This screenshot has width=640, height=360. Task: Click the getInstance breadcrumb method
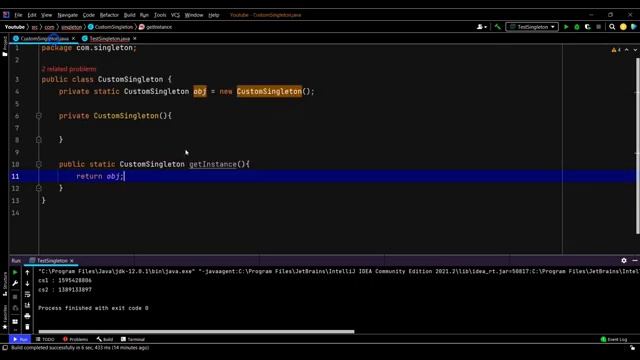click(x=156, y=27)
